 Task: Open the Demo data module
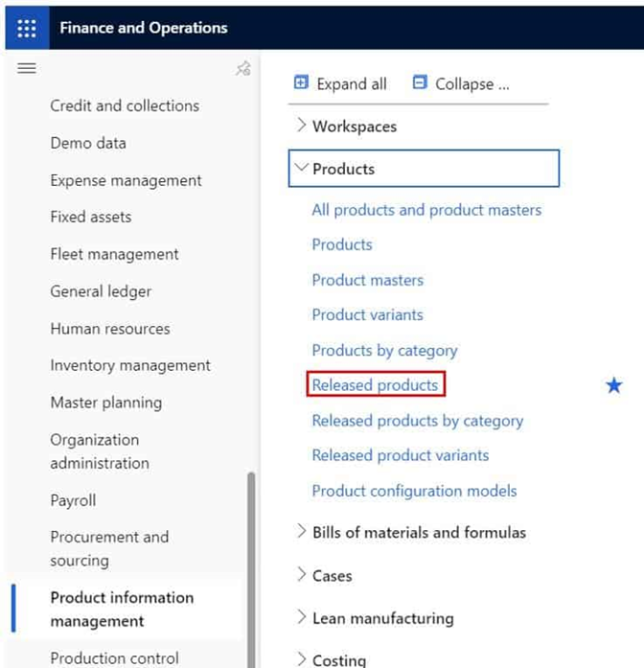88,143
